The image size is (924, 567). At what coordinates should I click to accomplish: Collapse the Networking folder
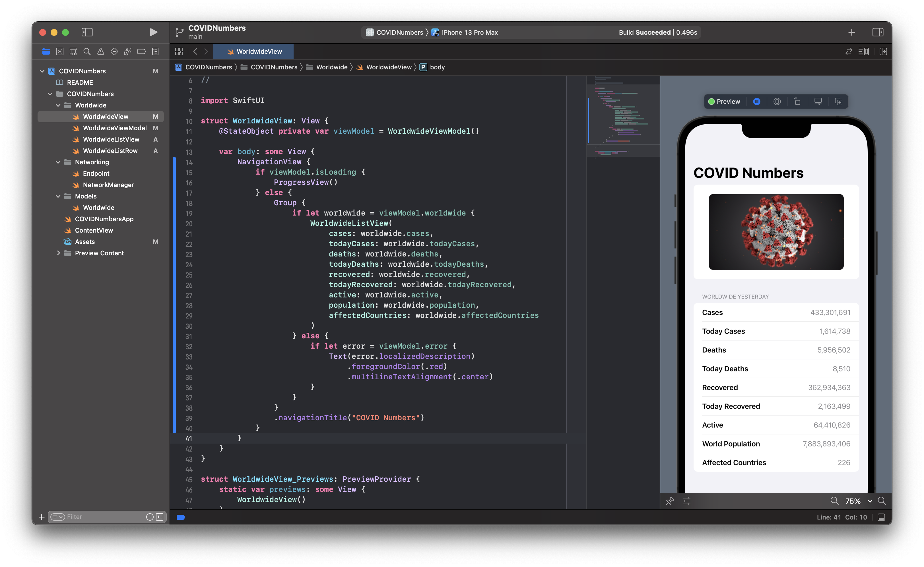tap(58, 162)
